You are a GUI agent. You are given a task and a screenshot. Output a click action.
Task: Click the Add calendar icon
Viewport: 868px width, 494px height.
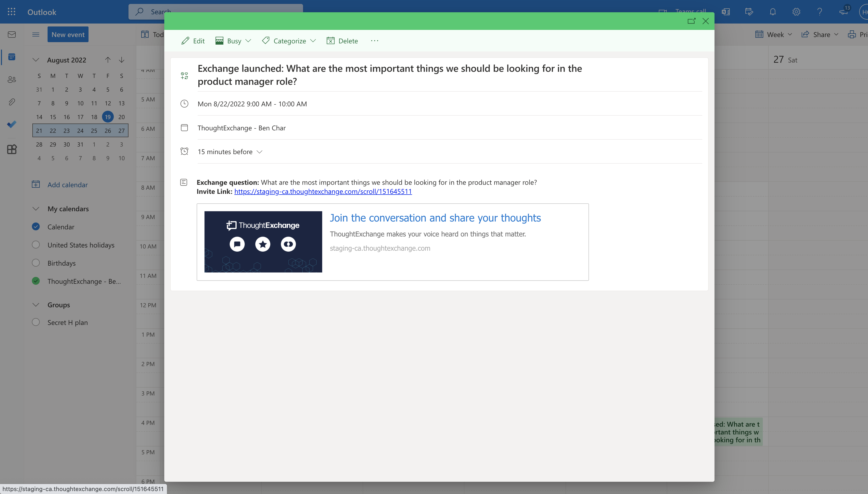click(x=36, y=184)
